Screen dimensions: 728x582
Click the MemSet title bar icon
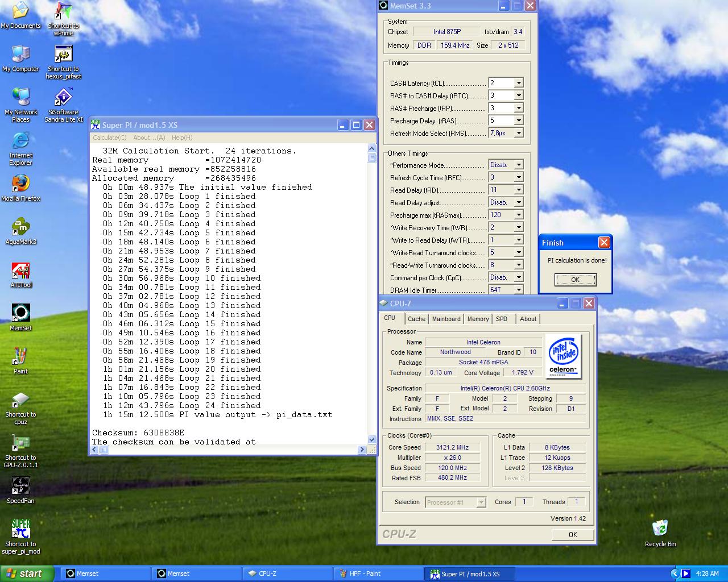(x=384, y=6)
